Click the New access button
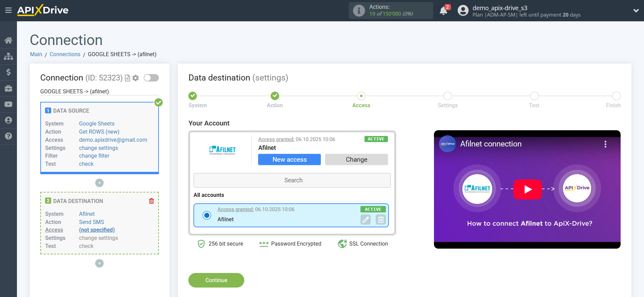 point(289,160)
